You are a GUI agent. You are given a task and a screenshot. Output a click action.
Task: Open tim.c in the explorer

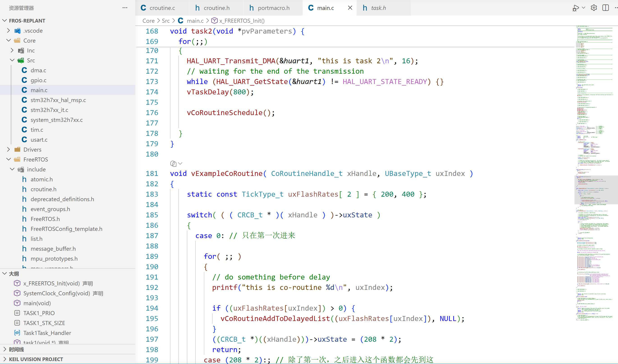click(67, 130)
